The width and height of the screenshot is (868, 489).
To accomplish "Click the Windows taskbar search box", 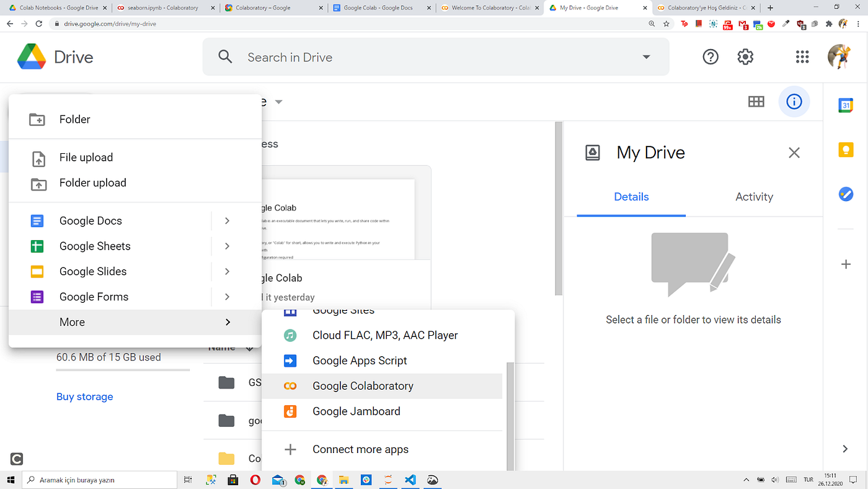I will coord(100,480).
